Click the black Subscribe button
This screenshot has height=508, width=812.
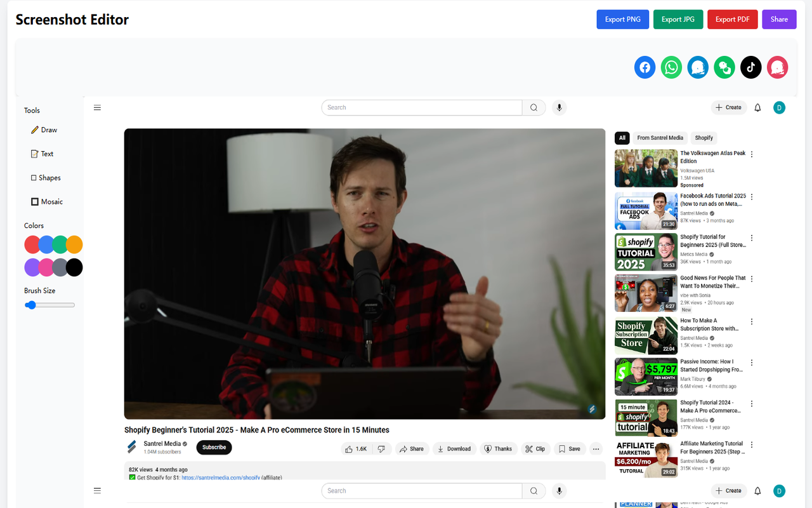214,448
